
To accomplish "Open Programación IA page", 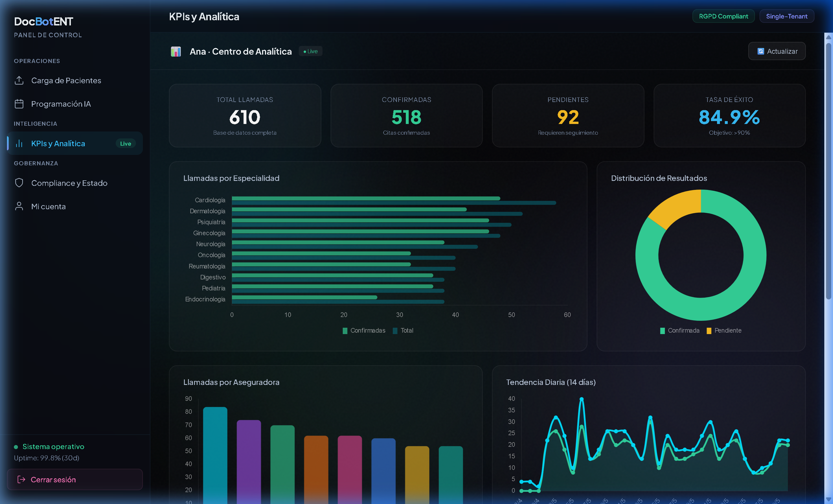I will point(74,104).
